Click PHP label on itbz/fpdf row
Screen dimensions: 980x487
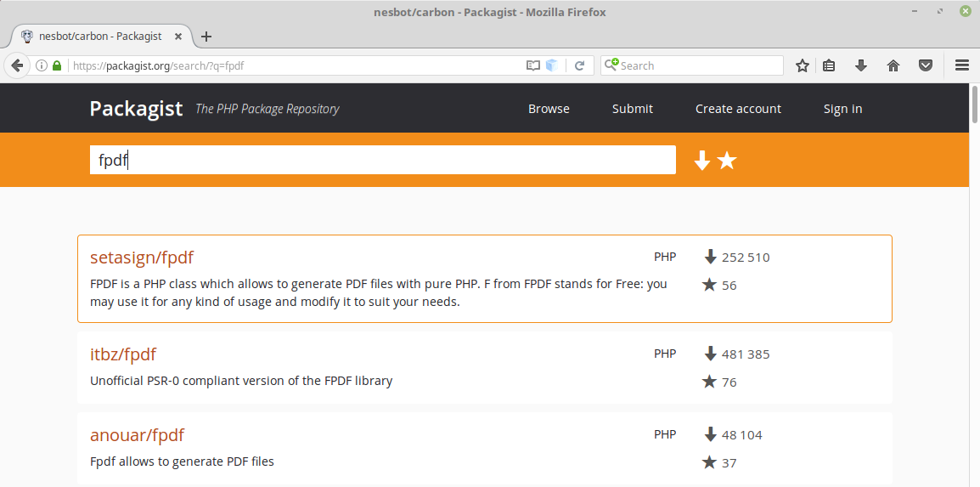(x=665, y=354)
